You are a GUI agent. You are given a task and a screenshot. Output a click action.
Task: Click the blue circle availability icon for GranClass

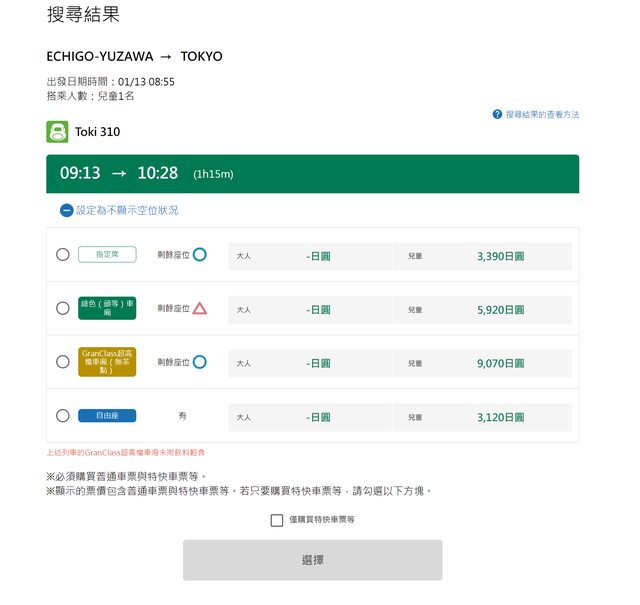[200, 362]
